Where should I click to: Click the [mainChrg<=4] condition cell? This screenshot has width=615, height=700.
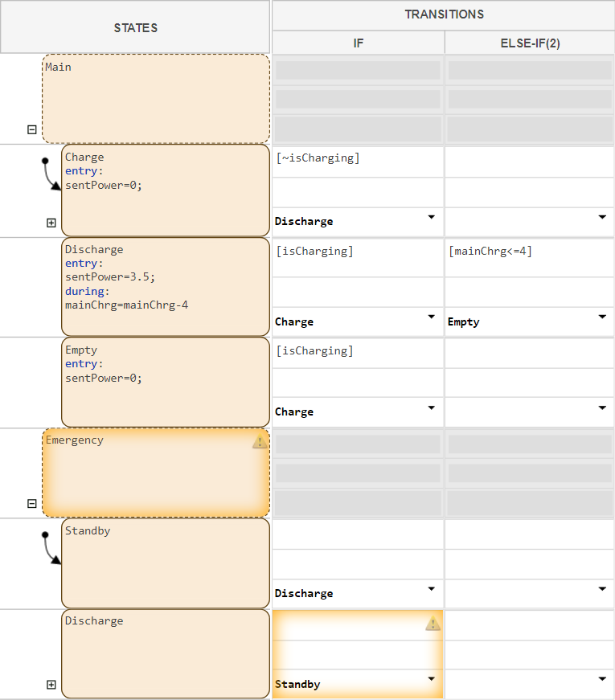(x=530, y=252)
